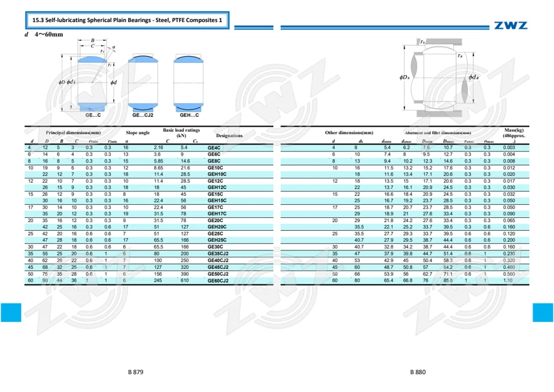Click the mass value 0.460
This screenshot has width=554, height=392.
(509, 267)
